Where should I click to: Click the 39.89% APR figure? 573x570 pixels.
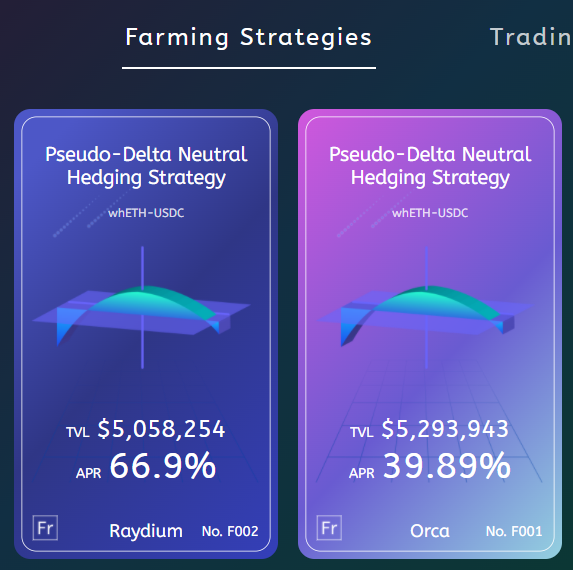(447, 466)
